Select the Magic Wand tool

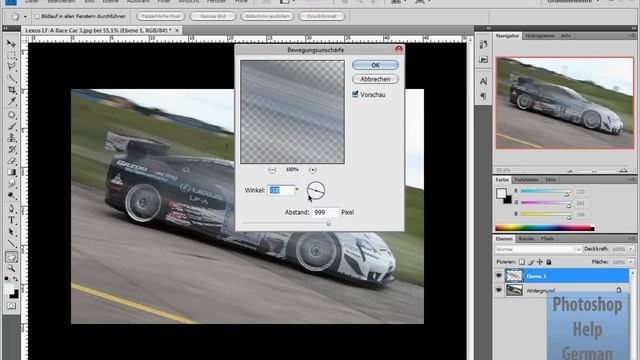[x=11, y=78]
